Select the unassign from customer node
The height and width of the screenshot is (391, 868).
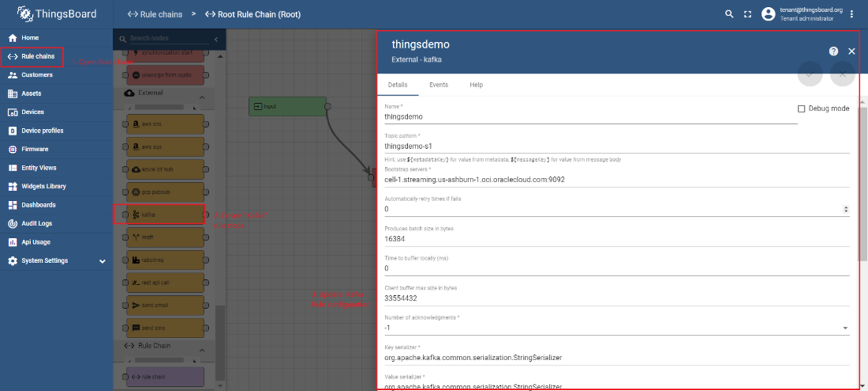tap(165, 75)
